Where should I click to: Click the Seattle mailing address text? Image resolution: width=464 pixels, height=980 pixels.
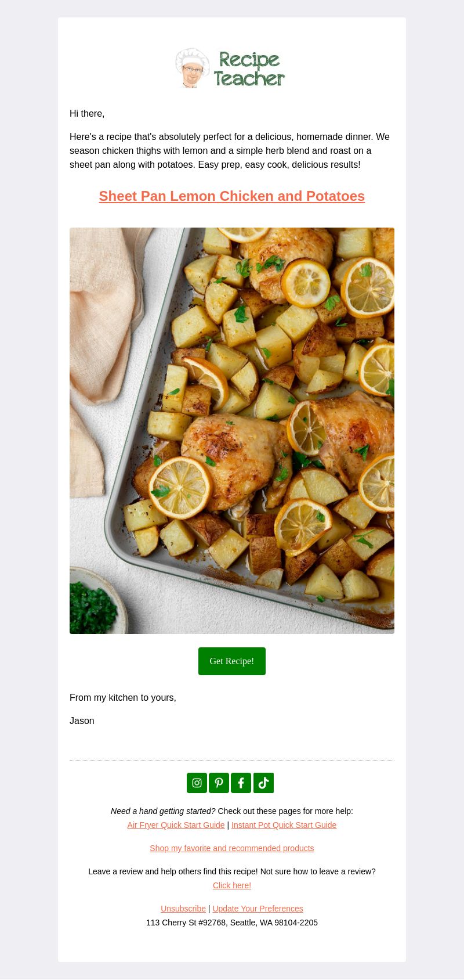tap(232, 923)
